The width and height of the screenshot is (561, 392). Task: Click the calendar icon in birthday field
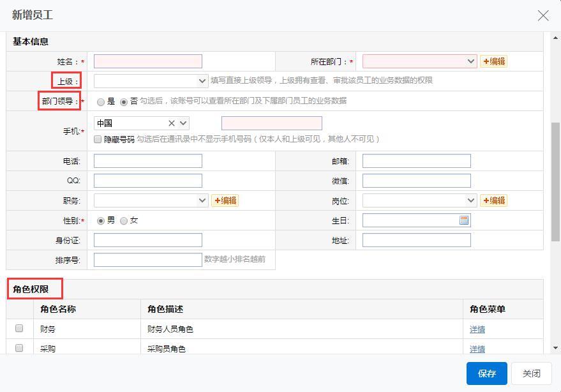click(x=464, y=220)
